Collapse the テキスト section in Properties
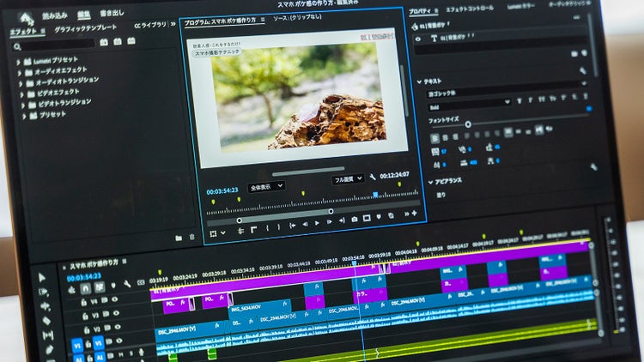The height and width of the screenshot is (362, 644). (x=419, y=81)
